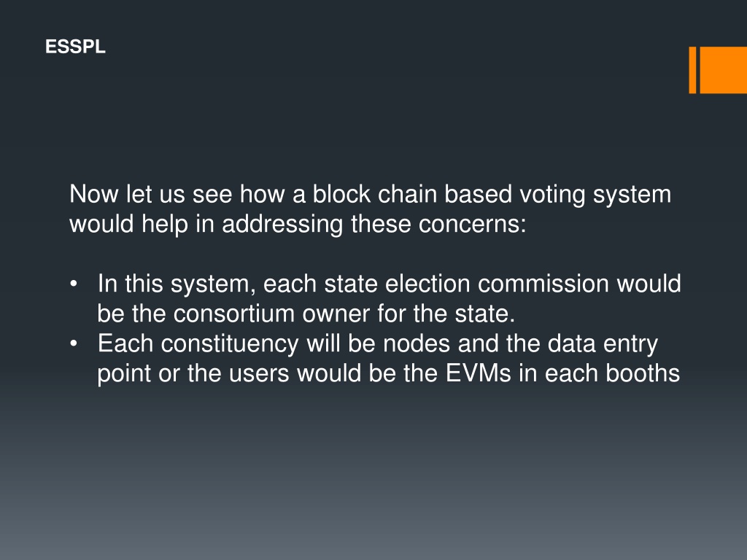747x560 pixels.
Task: Click the words 'each booths'
Action: 612,373
